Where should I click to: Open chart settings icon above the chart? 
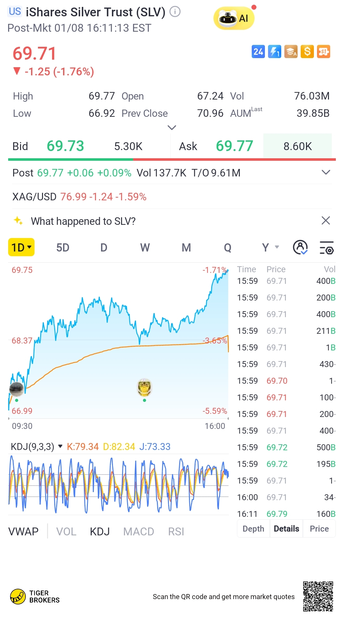coord(326,248)
